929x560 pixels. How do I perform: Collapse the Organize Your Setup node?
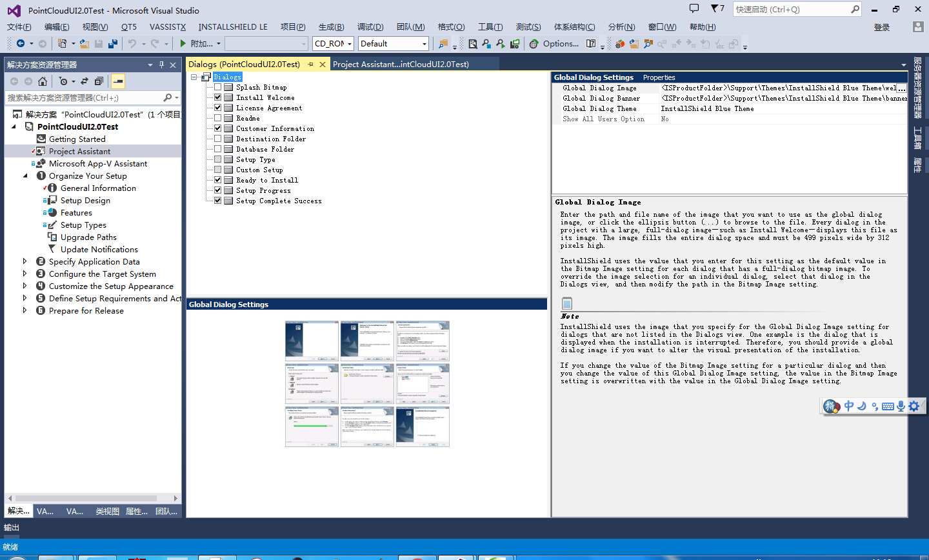click(x=26, y=175)
